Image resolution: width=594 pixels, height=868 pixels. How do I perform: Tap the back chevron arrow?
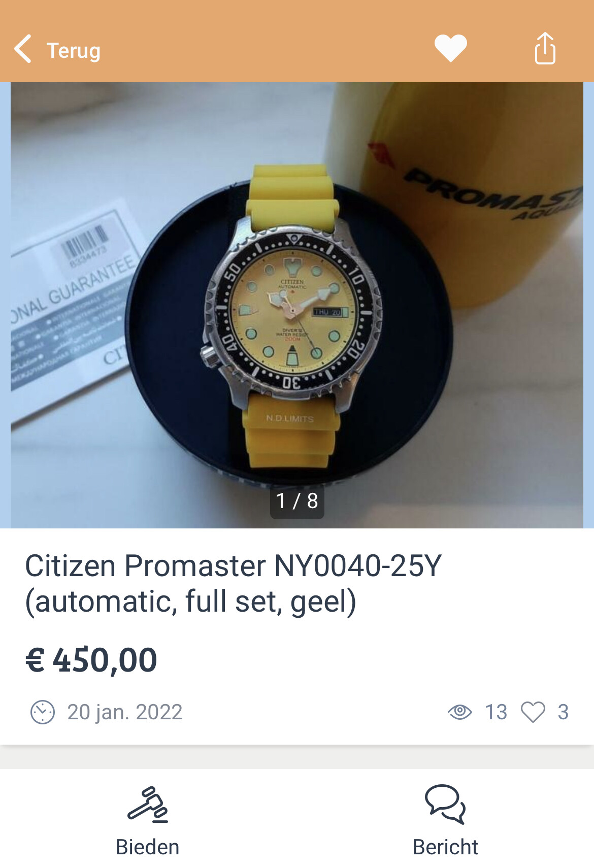[x=23, y=49]
